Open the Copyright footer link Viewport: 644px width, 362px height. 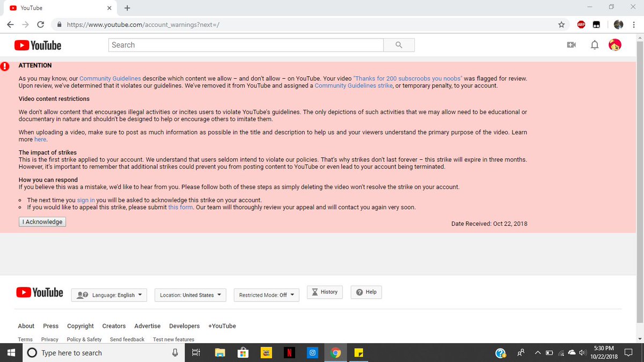[80, 326]
